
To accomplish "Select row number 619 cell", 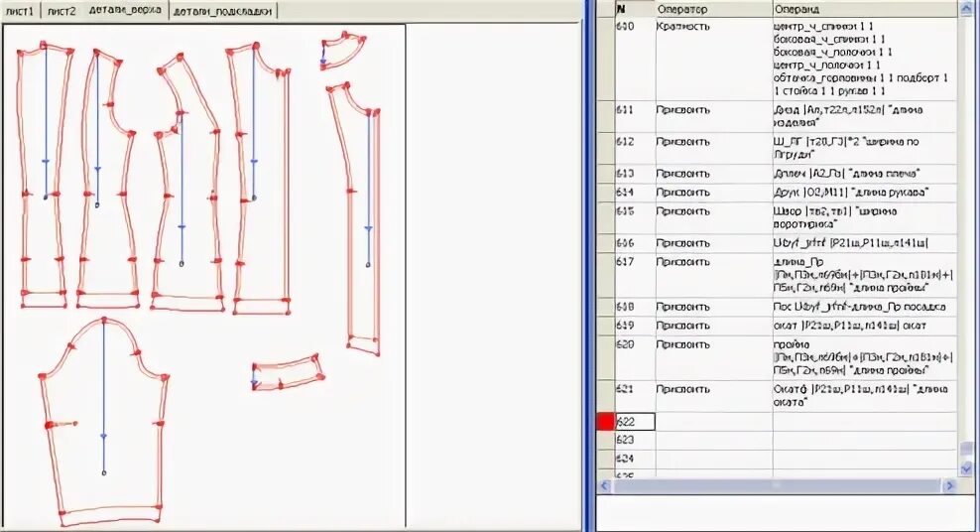I will (x=635, y=326).
